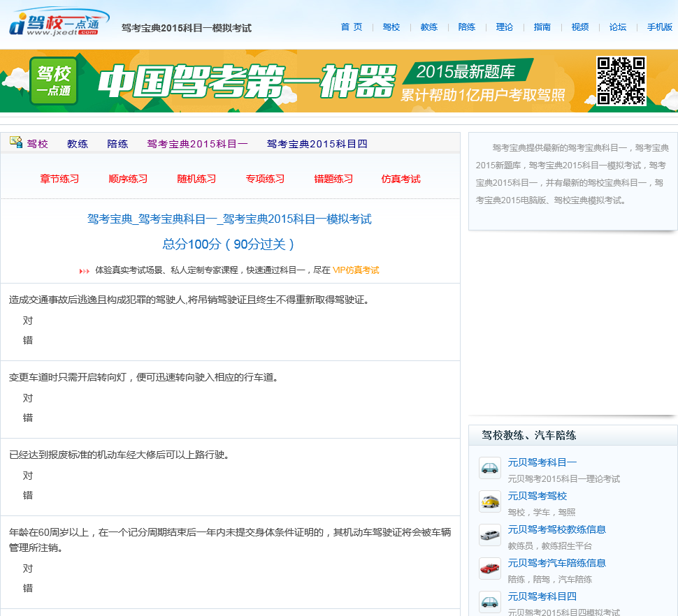Open 驾考宝典2015科目四 sub-navigation link

pos(317,144)
